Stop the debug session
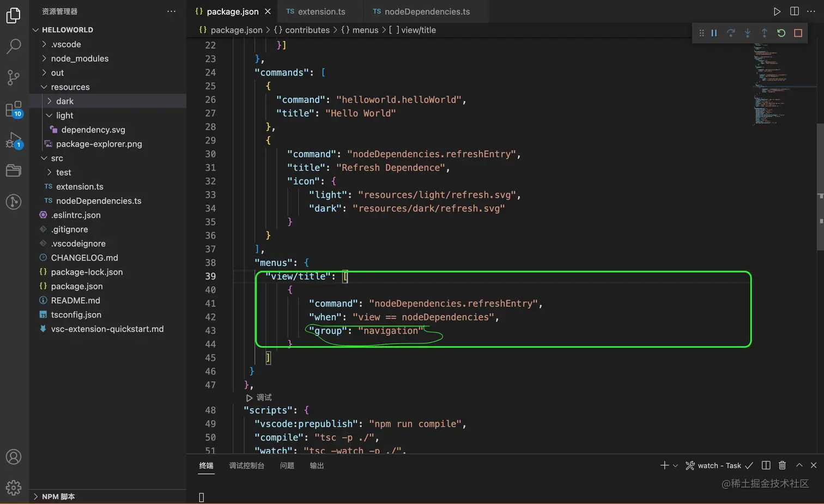Image resolution: width=824 pixels, height=504 pixels. pos(798,33)
